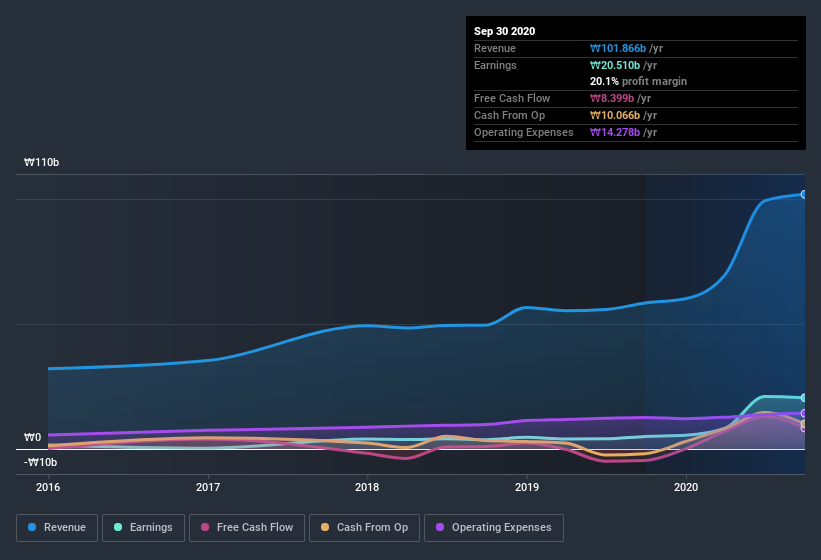This screenshot has height=560, width=821.
Task: Click the Earnings endpoint marker on chart
Action: click(803, 398)
